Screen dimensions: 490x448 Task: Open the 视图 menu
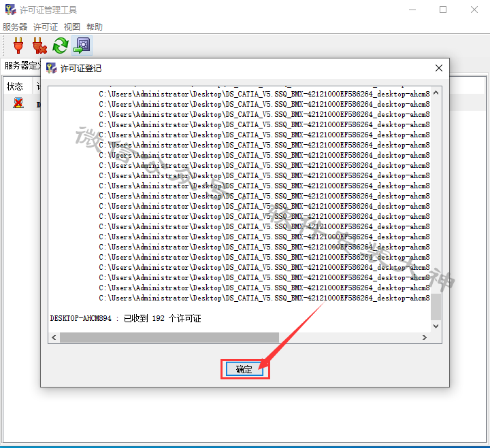click(x=72, y=27)
